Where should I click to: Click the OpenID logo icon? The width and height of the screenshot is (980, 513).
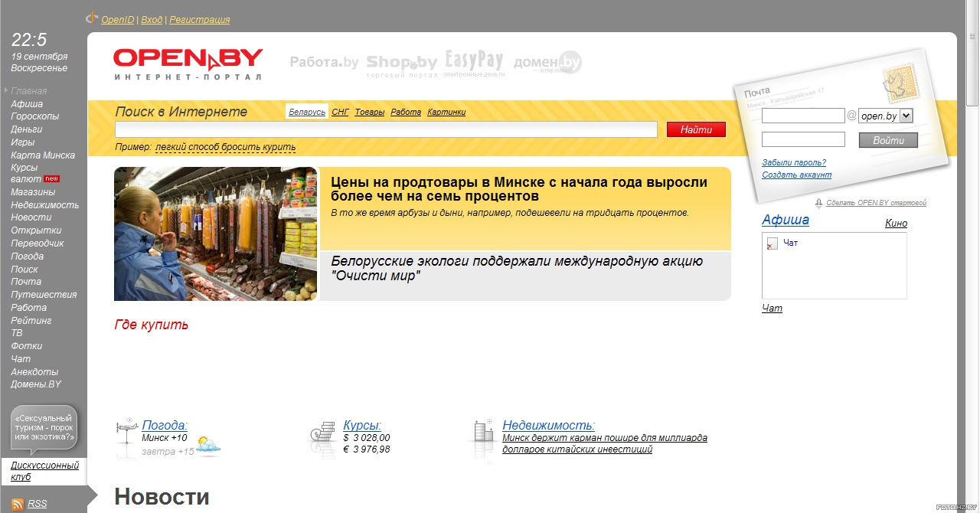pyautogui.click(x=92, y=17)
